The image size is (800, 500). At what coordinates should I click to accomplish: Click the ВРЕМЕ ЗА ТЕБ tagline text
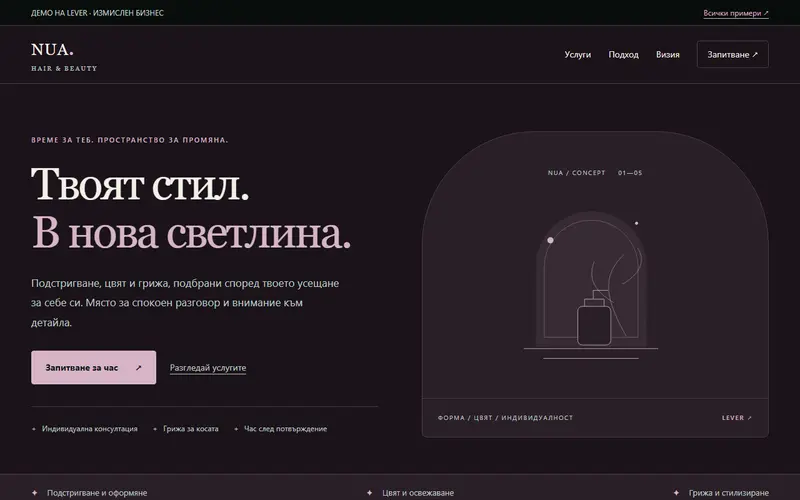tap(130, 140)
